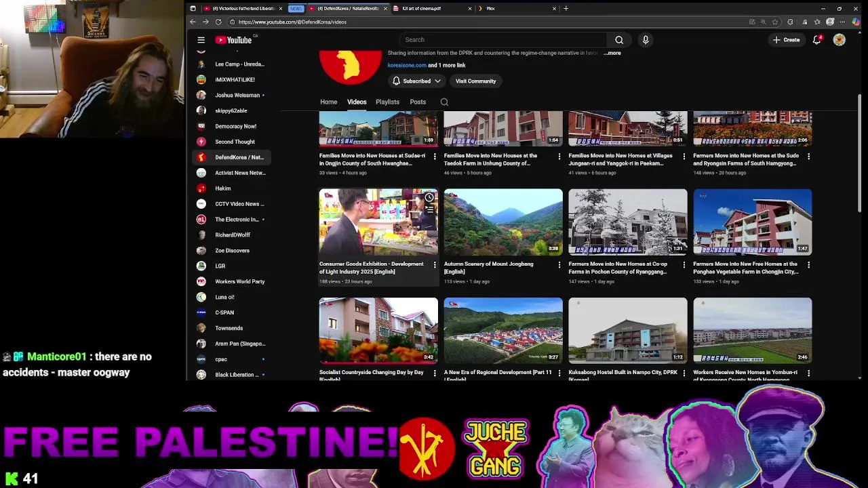Go forward with browser forward arrow
The width and height of the screenshot is (868, 488).
205,22
